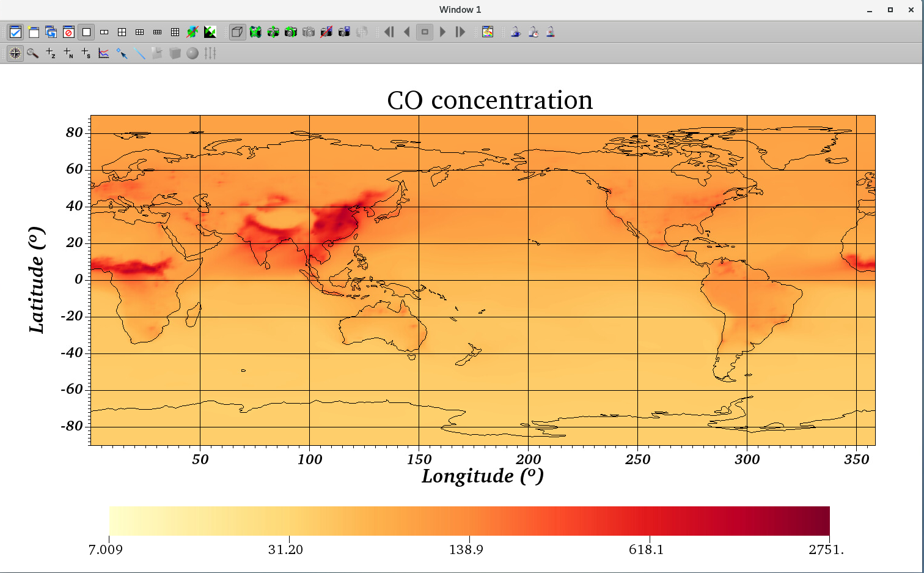
Task: Activate this window with the checkmark icon
Action: tap(15, 32)
